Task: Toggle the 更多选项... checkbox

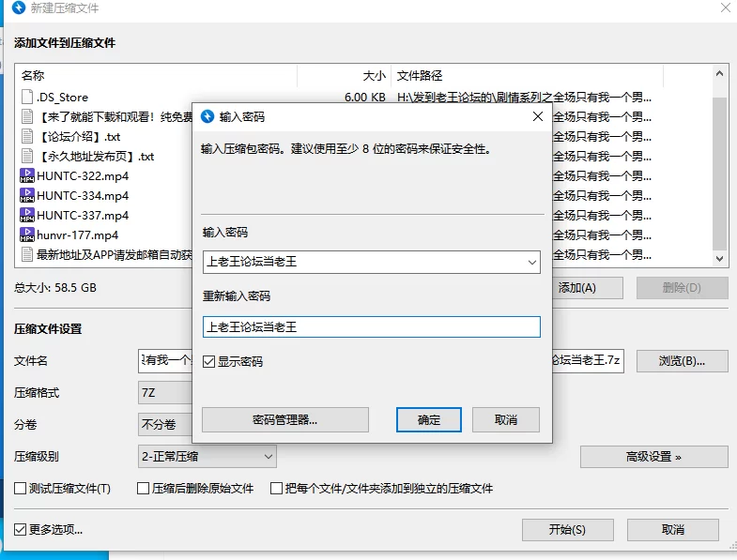Action: (21, 530)
